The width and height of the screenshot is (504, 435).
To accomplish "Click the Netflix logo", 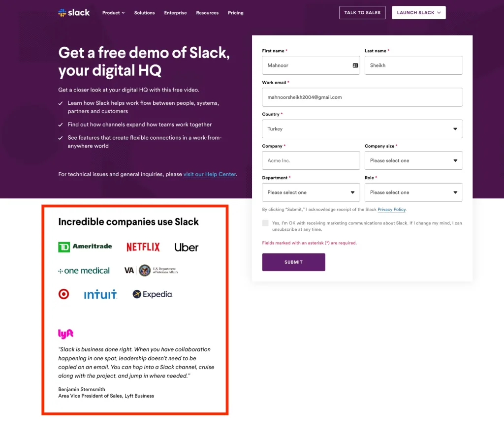I will click(143, 247).
